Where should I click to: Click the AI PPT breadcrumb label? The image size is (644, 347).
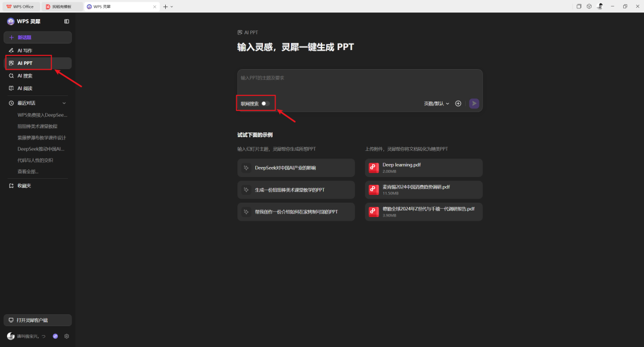(251, 32)
